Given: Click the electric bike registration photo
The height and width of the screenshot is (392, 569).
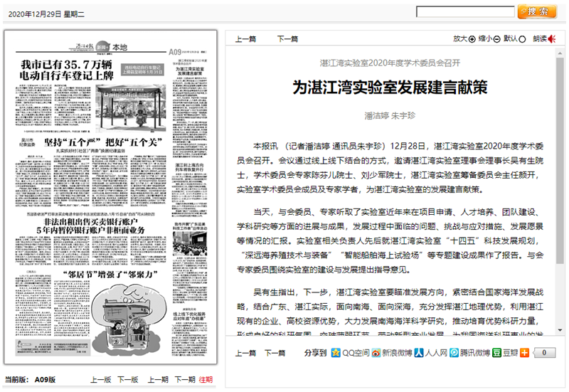Looking at the screenshot, I should pos(131,108).
